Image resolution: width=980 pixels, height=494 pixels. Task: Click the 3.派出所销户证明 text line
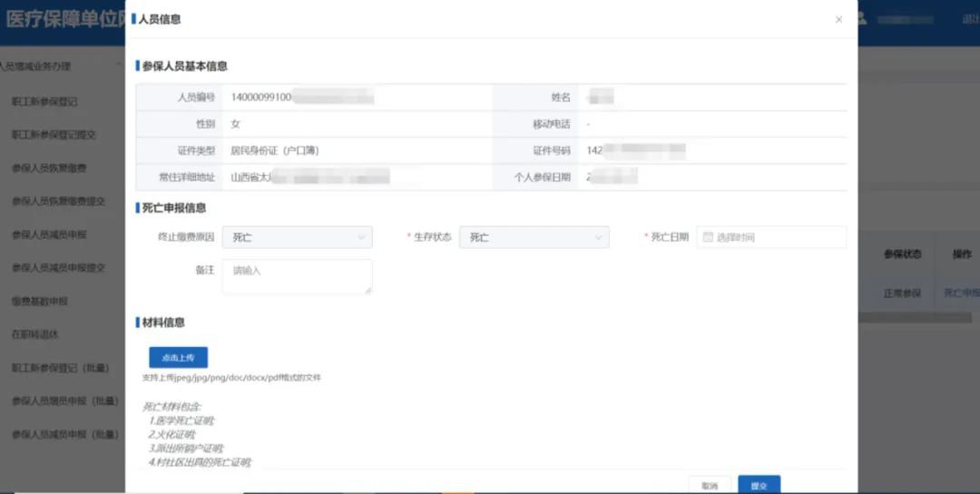[186, 449]
